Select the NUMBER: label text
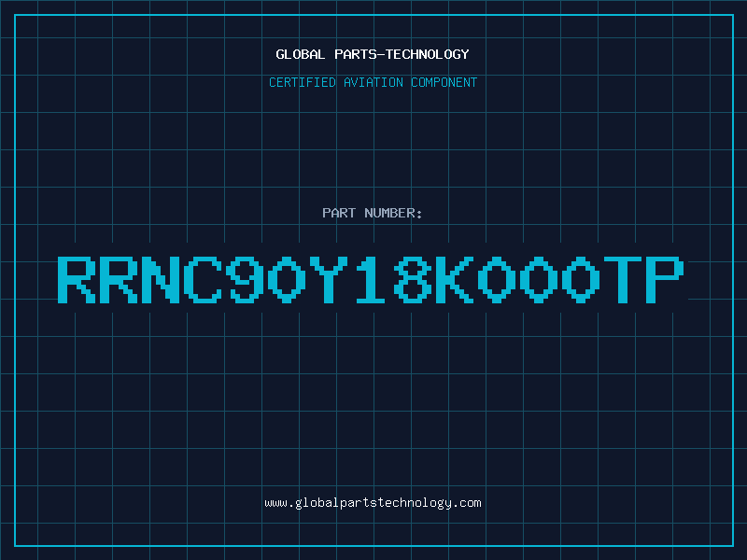 coord(393,213)
